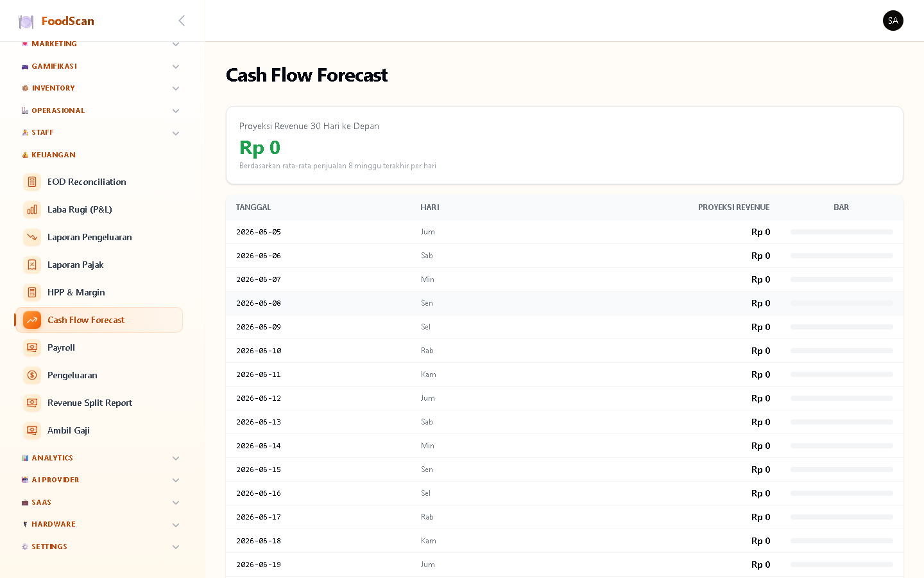The image size is (924, 578).
Task: Collapse the sidebar with the back arrow
Action: [182, 21]
